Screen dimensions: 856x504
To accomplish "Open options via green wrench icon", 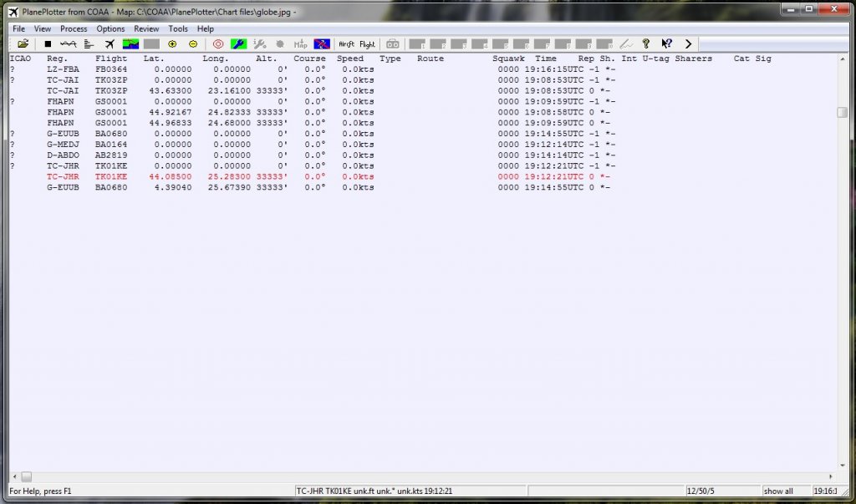I will pyautogui.click(x=238, y=43).
